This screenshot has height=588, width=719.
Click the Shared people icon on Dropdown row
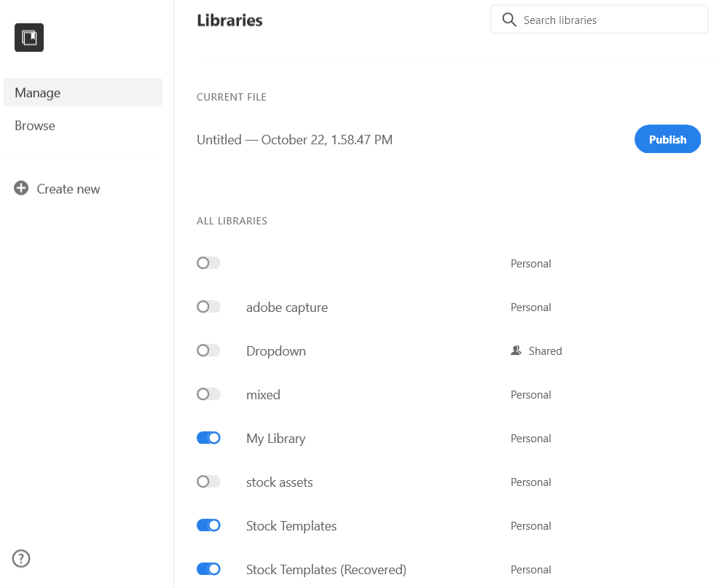click(516, 350)
